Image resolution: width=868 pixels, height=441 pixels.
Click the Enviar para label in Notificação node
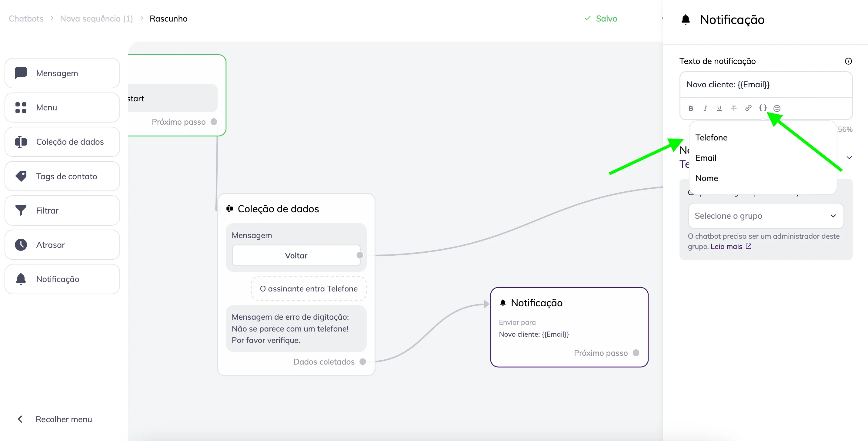point(517,322)
